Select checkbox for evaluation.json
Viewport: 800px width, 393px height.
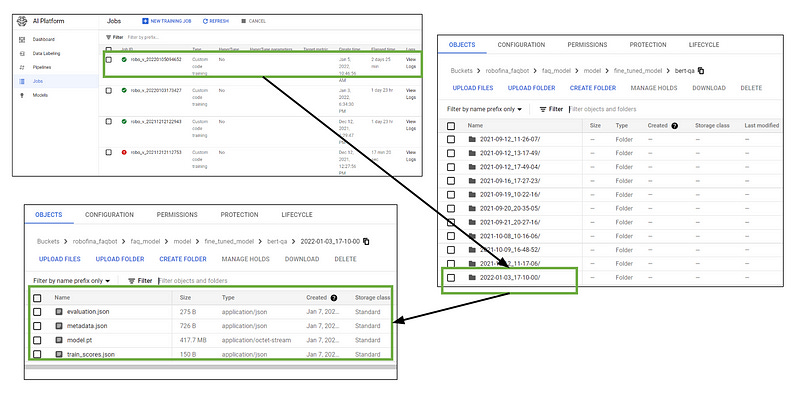tap(37, 311)
